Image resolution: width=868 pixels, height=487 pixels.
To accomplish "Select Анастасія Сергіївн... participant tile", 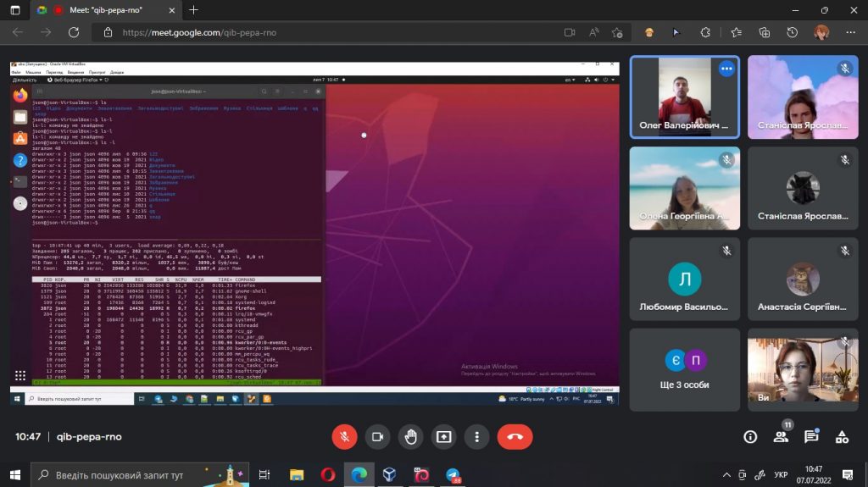I will [803, 279].
